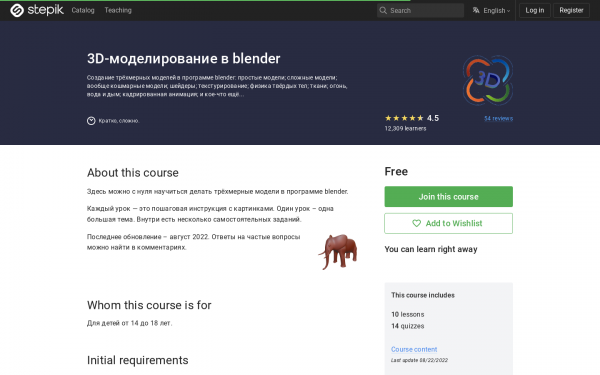The width and height of the screenshot is (600, 375).
Task: Click the 10 lessons text
Action: point(408,315)
